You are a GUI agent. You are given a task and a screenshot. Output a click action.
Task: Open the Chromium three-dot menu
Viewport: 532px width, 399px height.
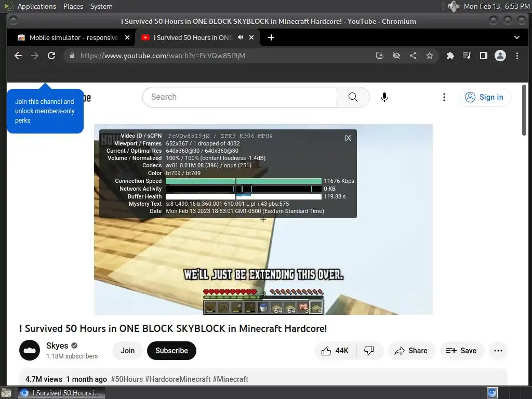point(517,56)
